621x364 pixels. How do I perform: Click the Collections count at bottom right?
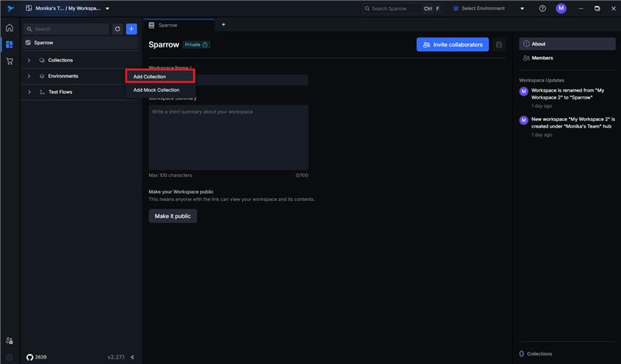536,354
